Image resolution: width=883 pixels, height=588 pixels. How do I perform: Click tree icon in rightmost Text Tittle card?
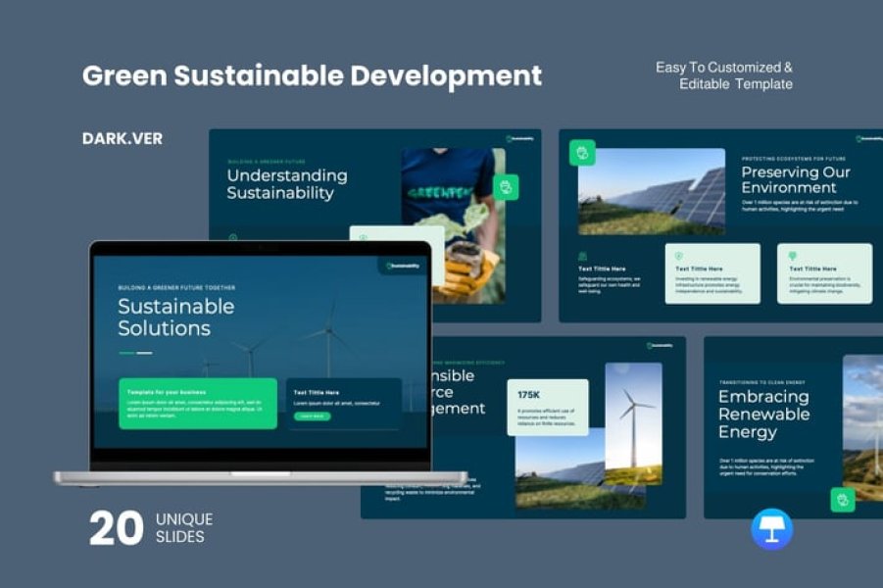click(793, 256)
